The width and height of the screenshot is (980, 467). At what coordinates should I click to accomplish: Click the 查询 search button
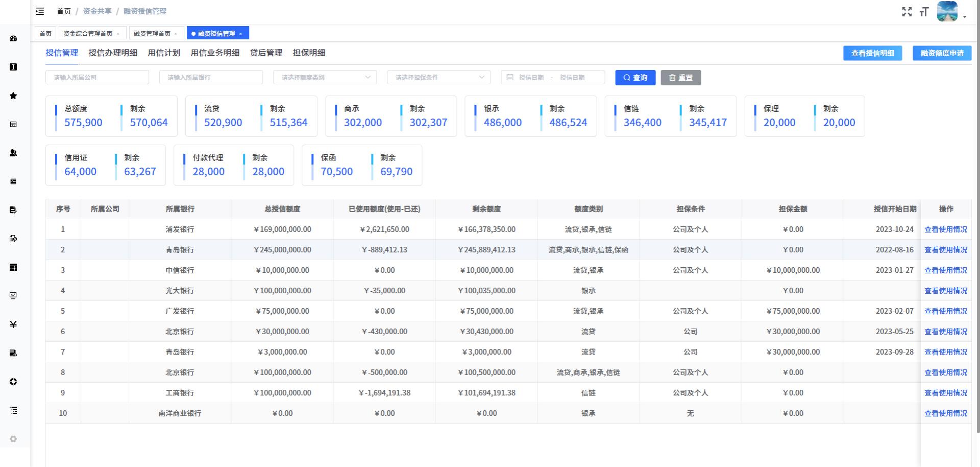635,77
